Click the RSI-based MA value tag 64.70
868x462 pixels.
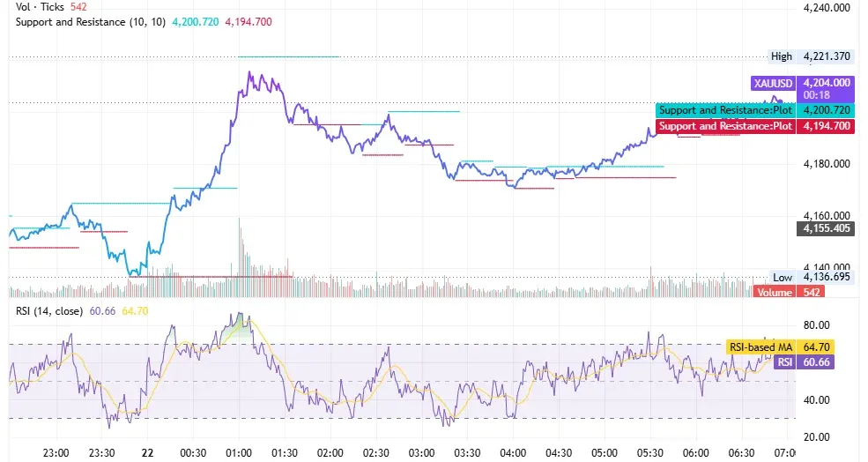click(x=815, y=347)
